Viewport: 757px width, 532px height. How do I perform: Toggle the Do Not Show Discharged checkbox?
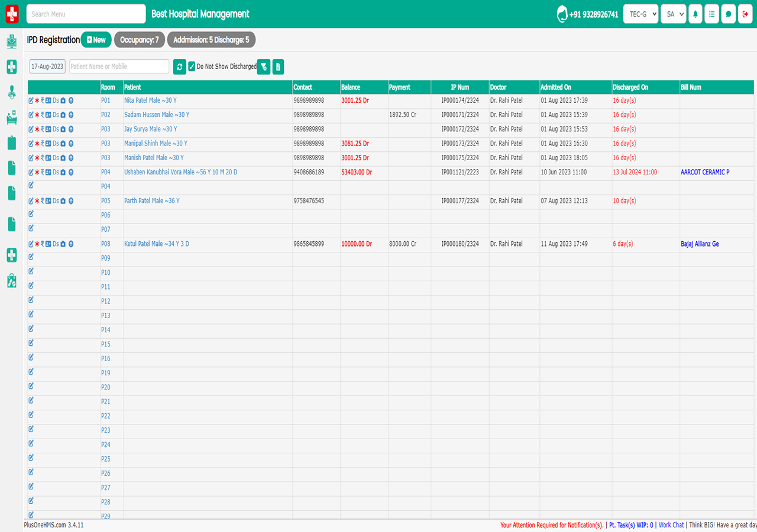(x=192, y=67)
